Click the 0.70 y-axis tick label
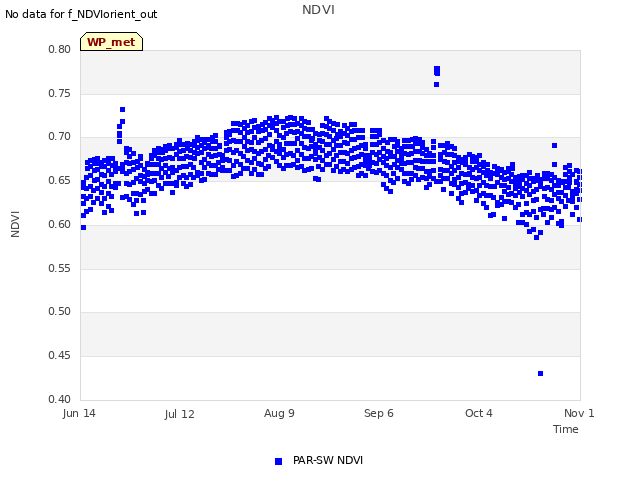 [x=59, y=137]
